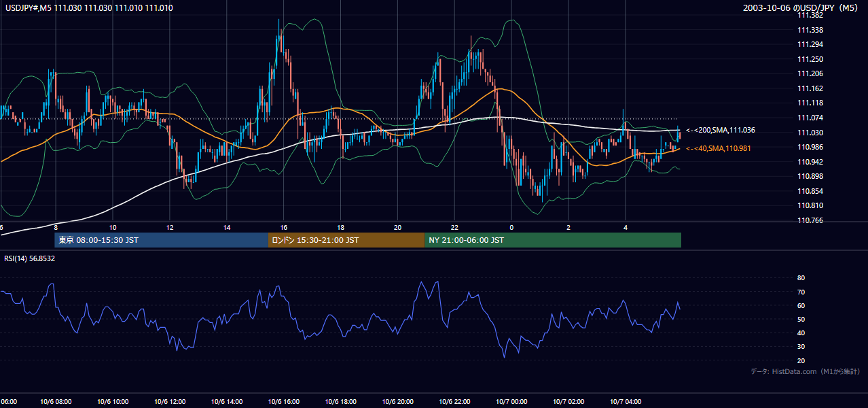Click the RSI 40 level label
The height and width of the screenshot is (408, 868).
coord(801,333)
